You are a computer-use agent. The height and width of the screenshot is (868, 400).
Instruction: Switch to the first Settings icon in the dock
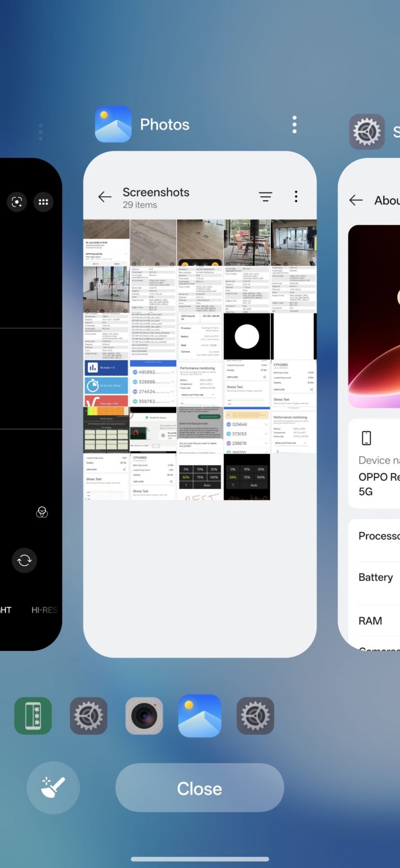[x=89, y=716]
